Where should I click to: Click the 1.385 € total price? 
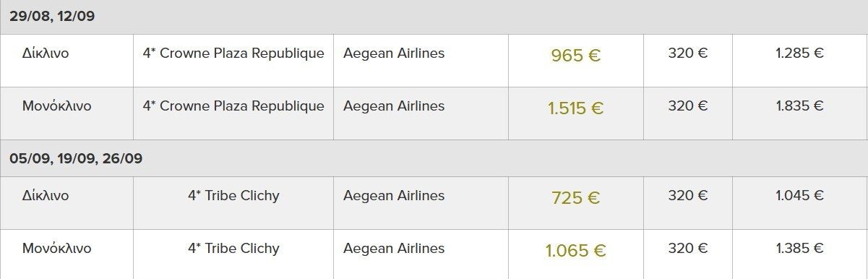tap(800, 249)
